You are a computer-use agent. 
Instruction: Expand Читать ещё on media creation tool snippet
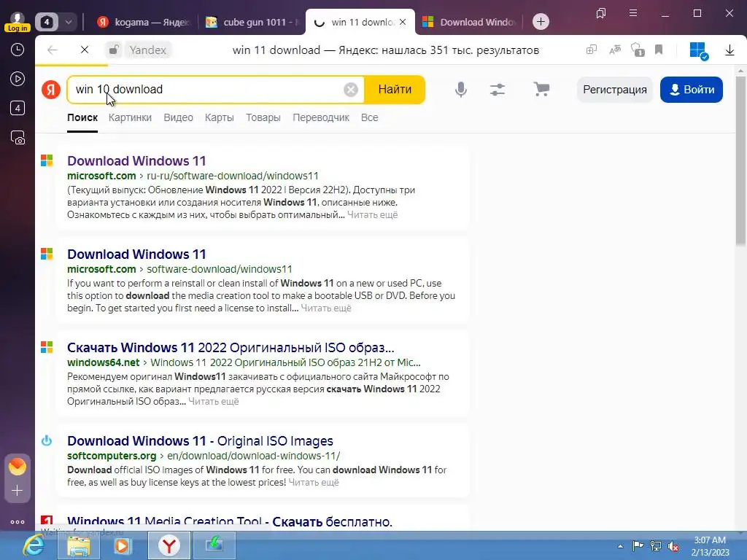326,308
